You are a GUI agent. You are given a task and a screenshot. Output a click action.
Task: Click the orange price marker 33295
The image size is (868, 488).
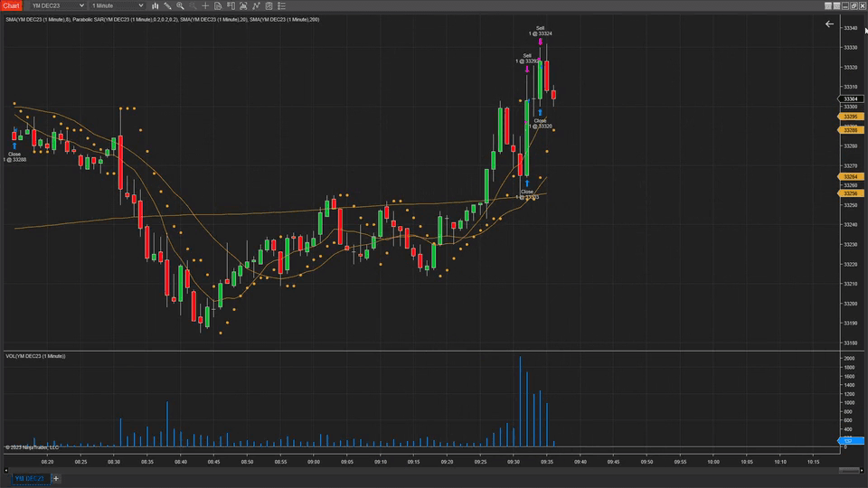[851, 117]
